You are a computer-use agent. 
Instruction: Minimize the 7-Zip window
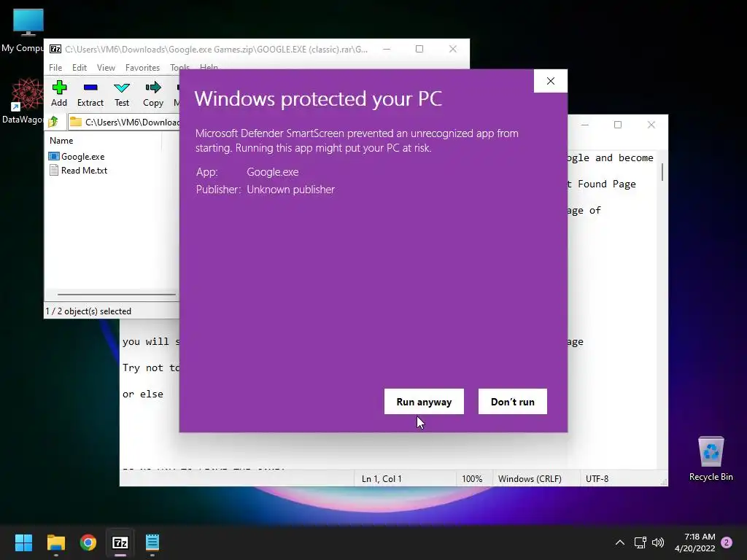(x=387, y=49)
